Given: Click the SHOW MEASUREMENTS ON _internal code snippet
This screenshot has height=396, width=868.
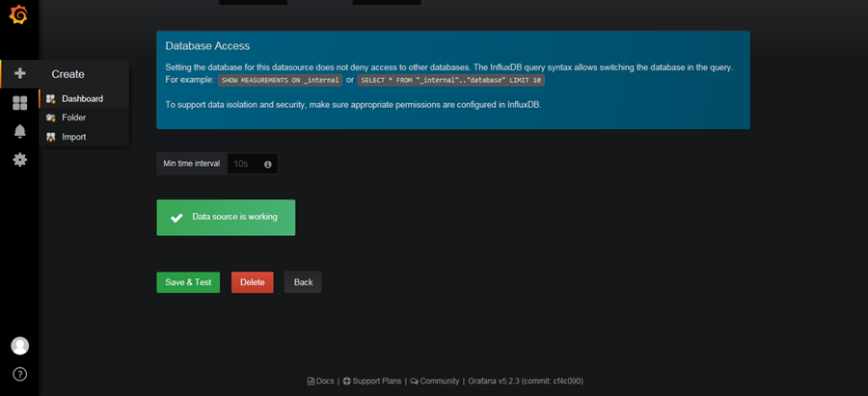Looking at the screenshot, I should point(280,80).
